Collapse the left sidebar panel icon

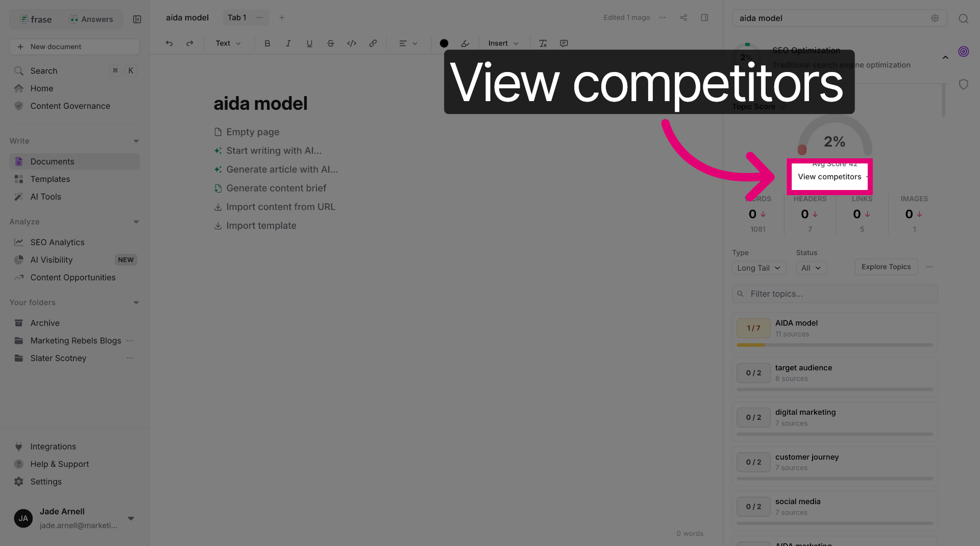click(x=137, y=19)
